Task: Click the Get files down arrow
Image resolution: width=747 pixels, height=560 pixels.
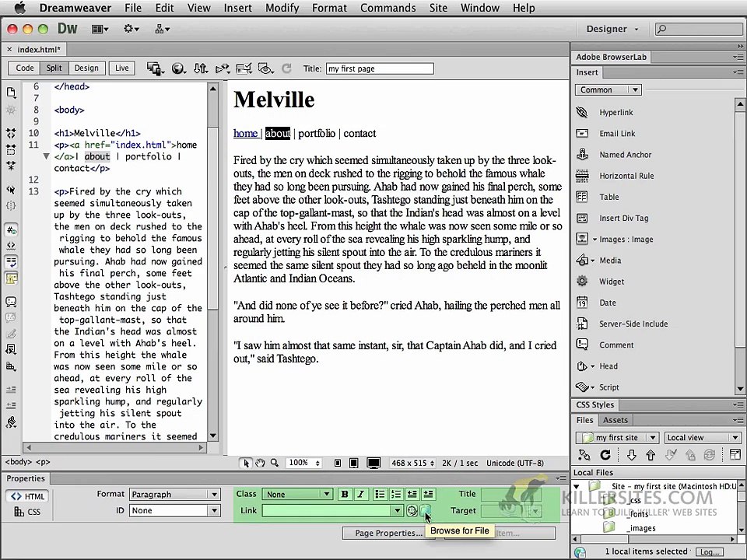Action: click(x=631, y=455)
